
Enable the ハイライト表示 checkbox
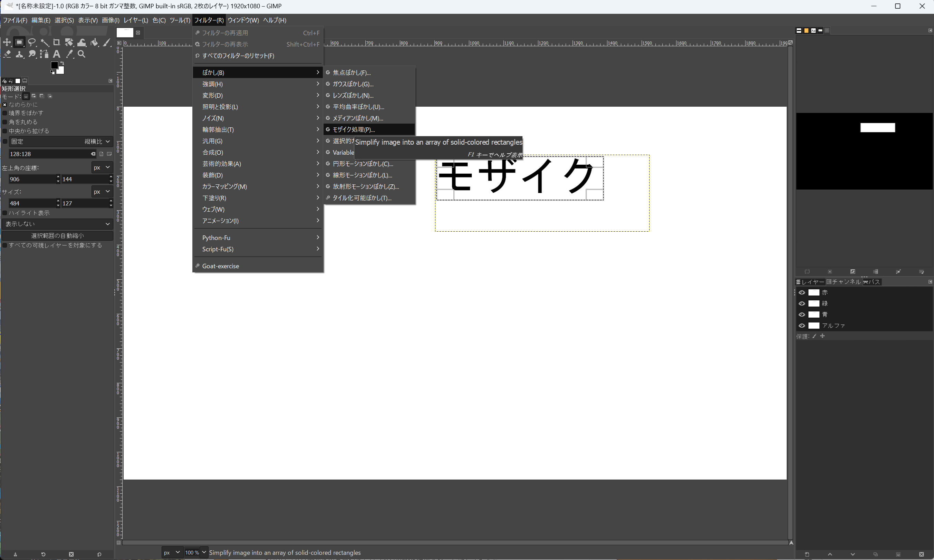pos(5,213)
